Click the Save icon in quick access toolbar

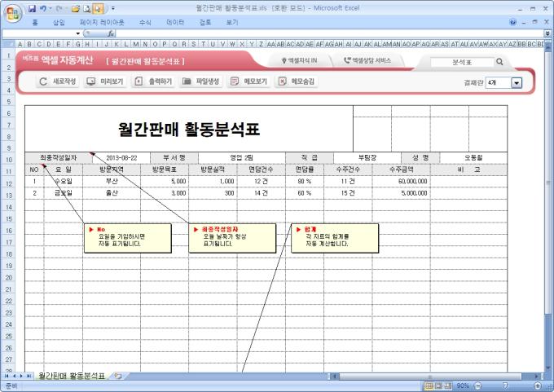click(x=32, y=8)
